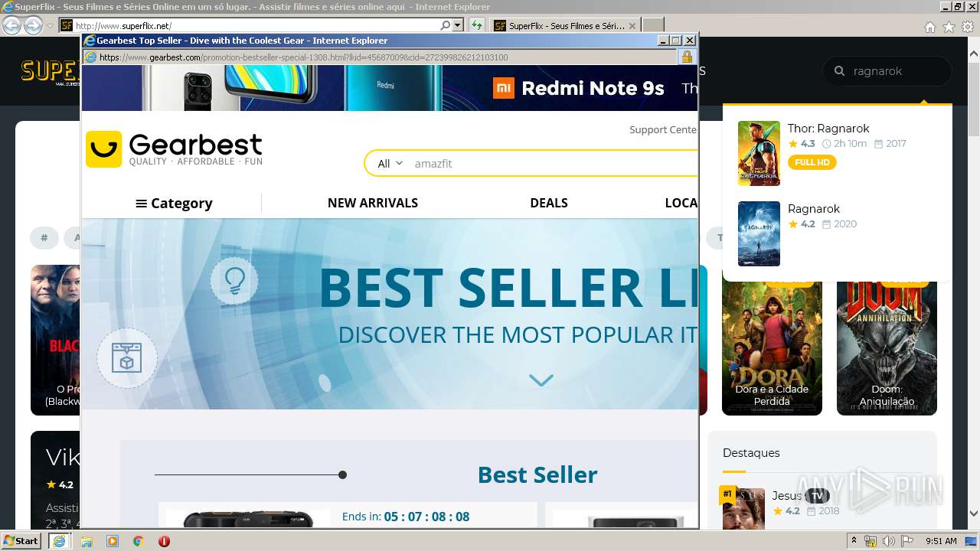Click the down chevron under banner
This screenshot has width=980, height=551.
(541, 380)
